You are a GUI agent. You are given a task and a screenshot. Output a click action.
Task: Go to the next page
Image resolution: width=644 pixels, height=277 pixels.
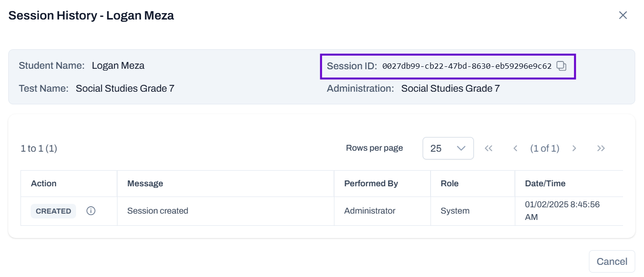(574, 148)
